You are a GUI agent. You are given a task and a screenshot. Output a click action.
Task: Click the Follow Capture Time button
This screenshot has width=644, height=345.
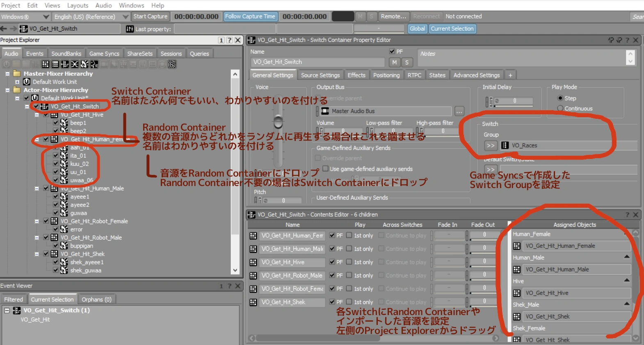250,16
